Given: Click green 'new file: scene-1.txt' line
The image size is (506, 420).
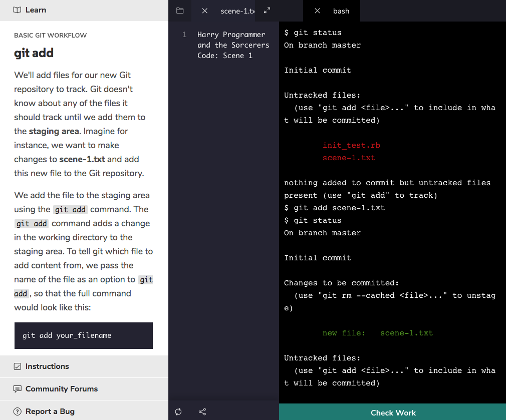Looking at the screenshot, I should 378,333.
